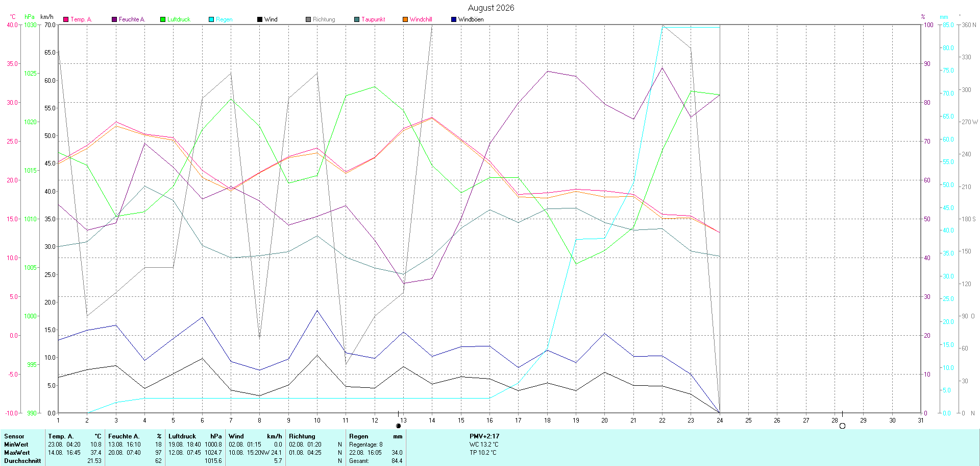Click the maximum temperature value "37.4"
The image size is (980, 466).
(96, 453)
